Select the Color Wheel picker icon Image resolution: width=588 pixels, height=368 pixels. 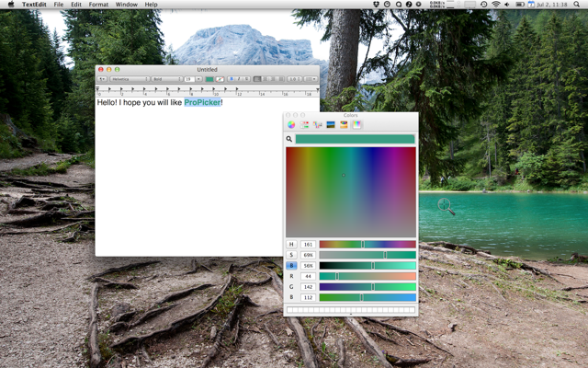point(291,125)
